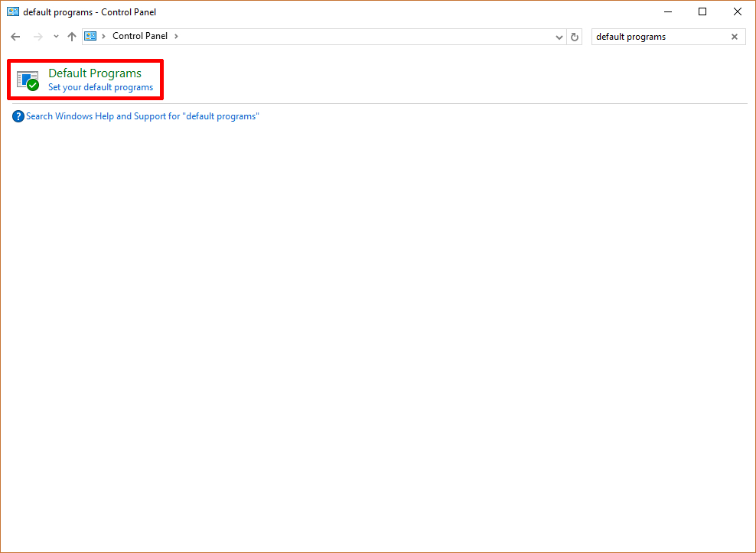756x553 pixels.
Task: Click the blue help question mark icon
Action: click(x=18, y=116)
